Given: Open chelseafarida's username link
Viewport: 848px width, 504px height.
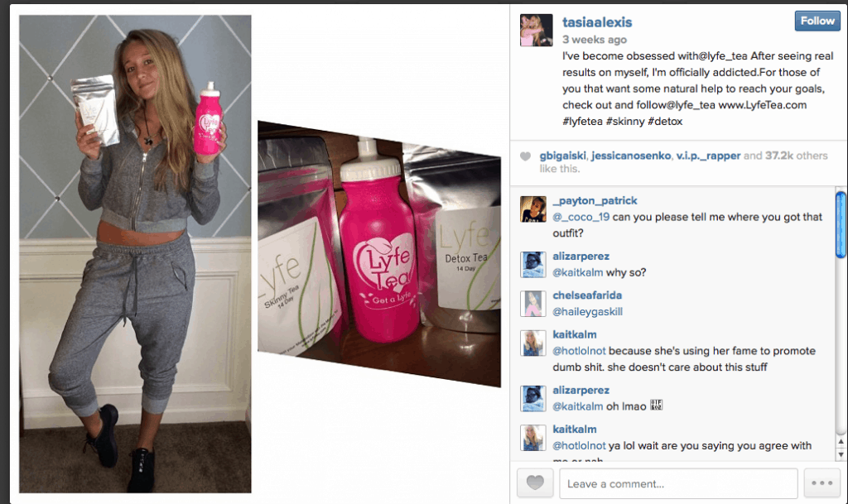Looking at the screenshot, I should [587, 295].
